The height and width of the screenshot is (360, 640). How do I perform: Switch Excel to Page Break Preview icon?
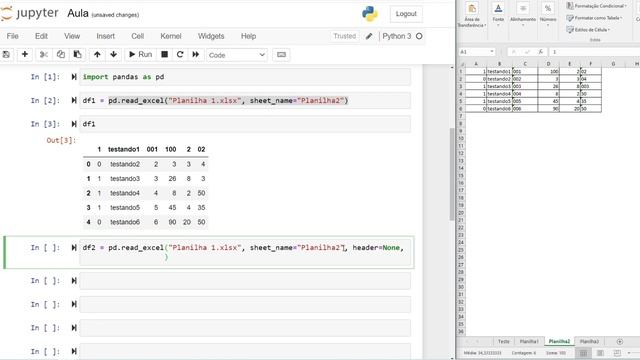[x=617, y=353]
